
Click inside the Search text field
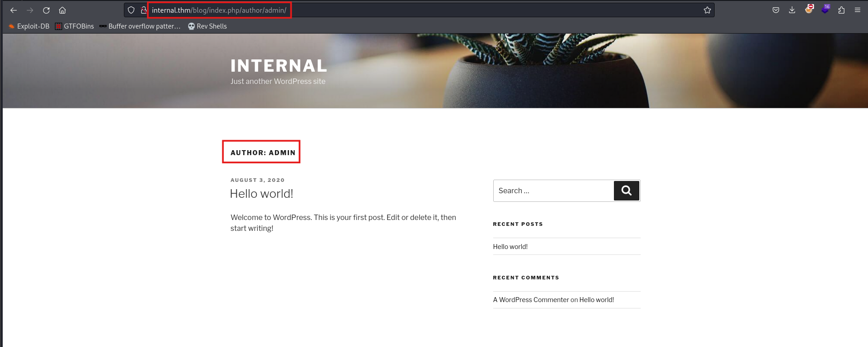tap(554, 191)
